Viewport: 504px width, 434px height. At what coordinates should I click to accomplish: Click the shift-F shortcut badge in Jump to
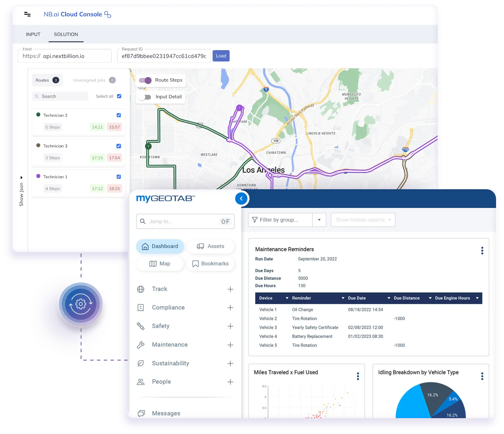coord(225,222)
